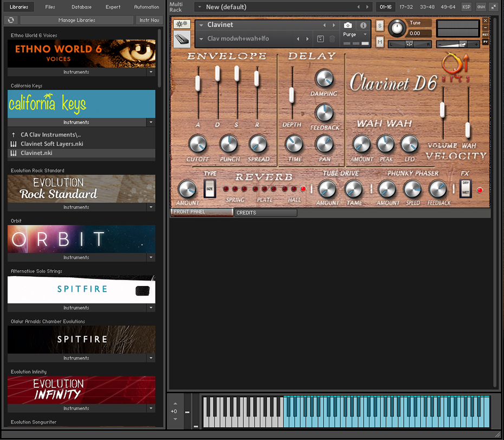Viewport: 504px width, 440px height.
Task: Solo the Clavinet instrument
Action: (x=379, y=25)
